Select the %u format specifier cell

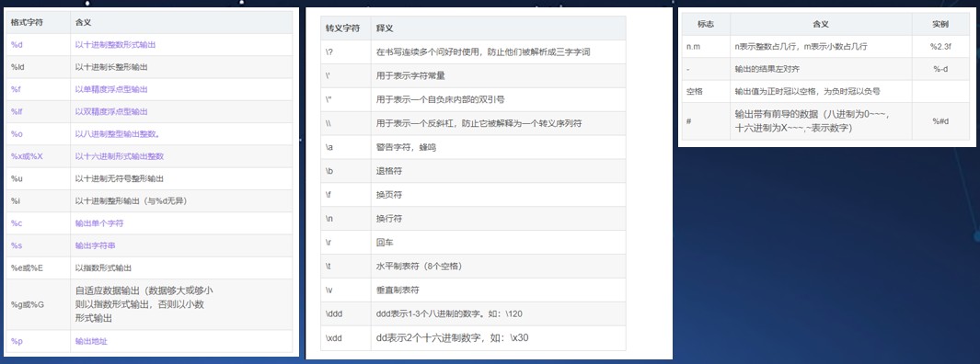(38, 178)
